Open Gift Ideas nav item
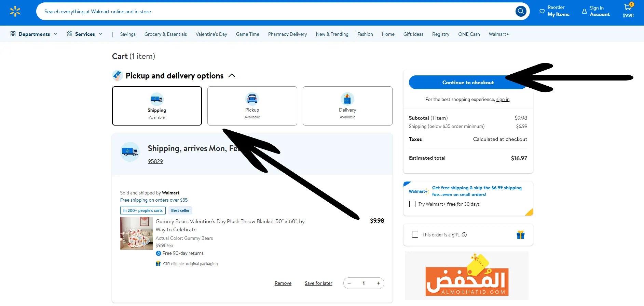The height and width of the screenshot is (306, 644). tap(413, 34)
